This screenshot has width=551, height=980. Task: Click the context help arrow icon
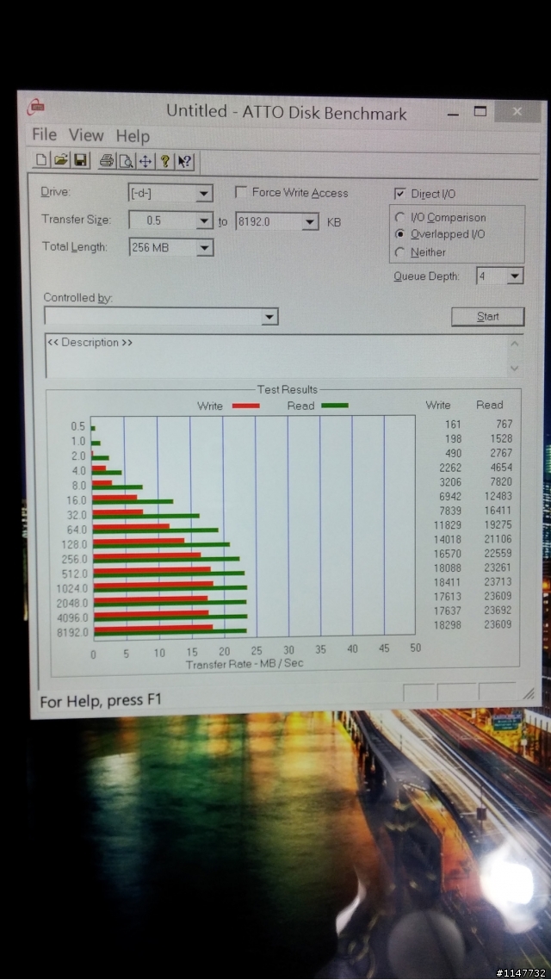pyautogui.click(x=184, y=162)
